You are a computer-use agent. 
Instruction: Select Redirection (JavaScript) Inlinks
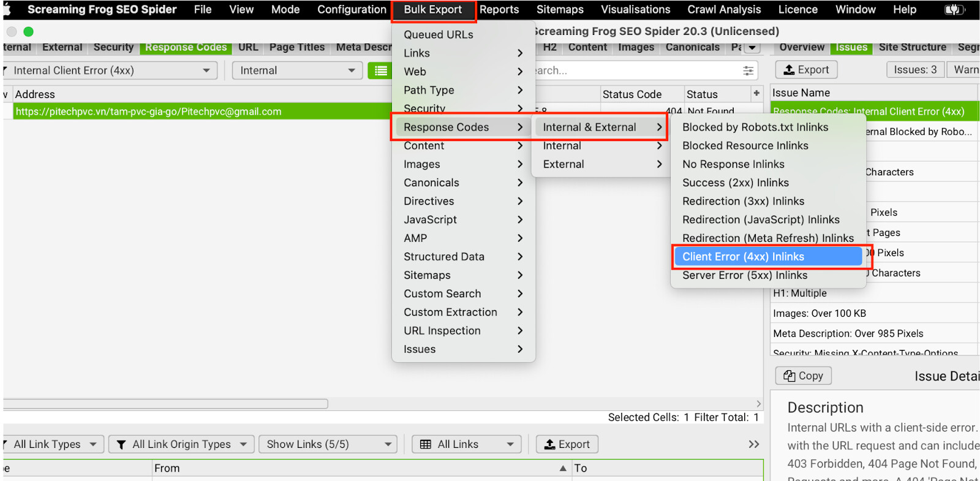[x=768, y=219]
